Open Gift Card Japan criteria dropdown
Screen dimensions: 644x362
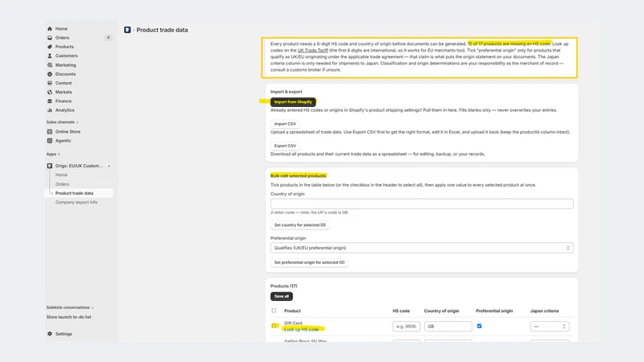550,327
